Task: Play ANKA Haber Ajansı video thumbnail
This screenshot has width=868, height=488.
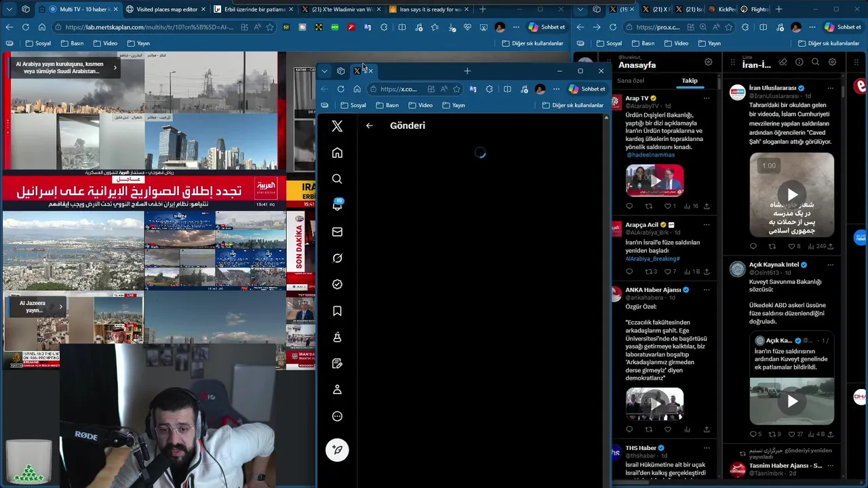Action: [654, 405]
